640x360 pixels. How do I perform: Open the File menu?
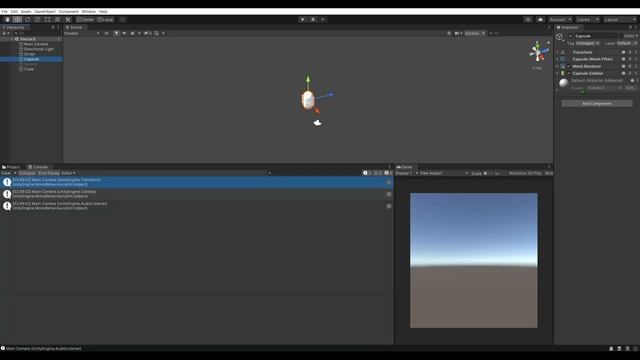coord(4,11)
